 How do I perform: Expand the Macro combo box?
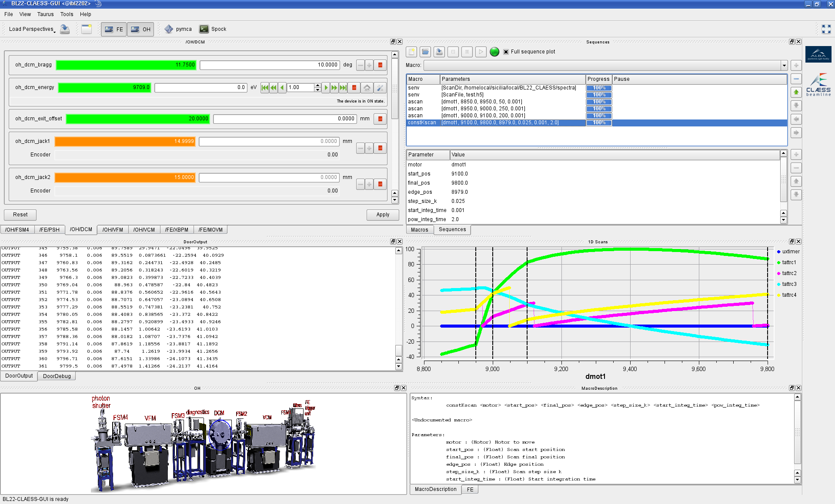coord(784,66)
